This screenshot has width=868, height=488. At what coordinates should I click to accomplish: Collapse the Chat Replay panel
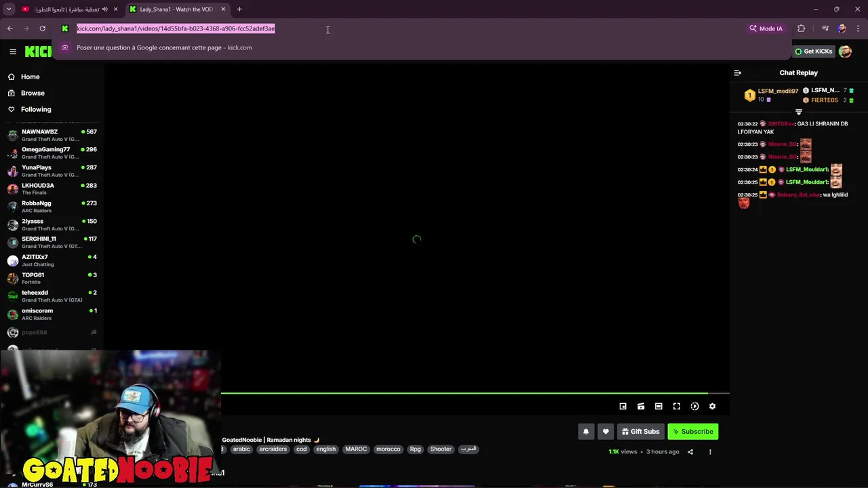[738, 73]
